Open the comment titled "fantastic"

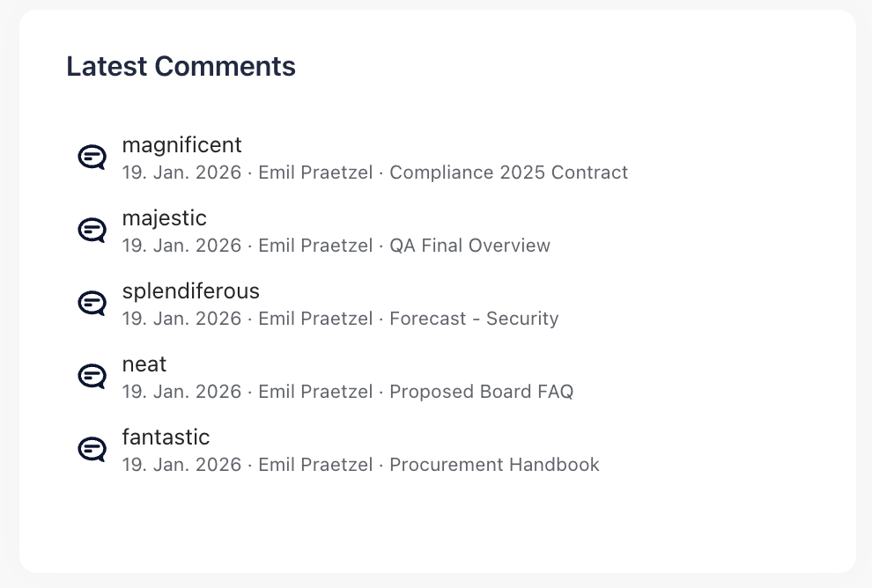coord(166,437)
